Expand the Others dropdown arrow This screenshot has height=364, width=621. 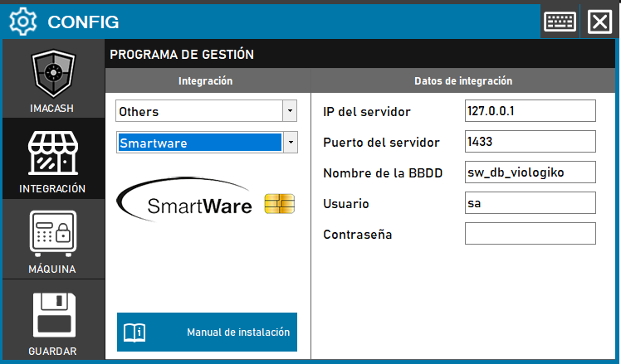[289, 111]
